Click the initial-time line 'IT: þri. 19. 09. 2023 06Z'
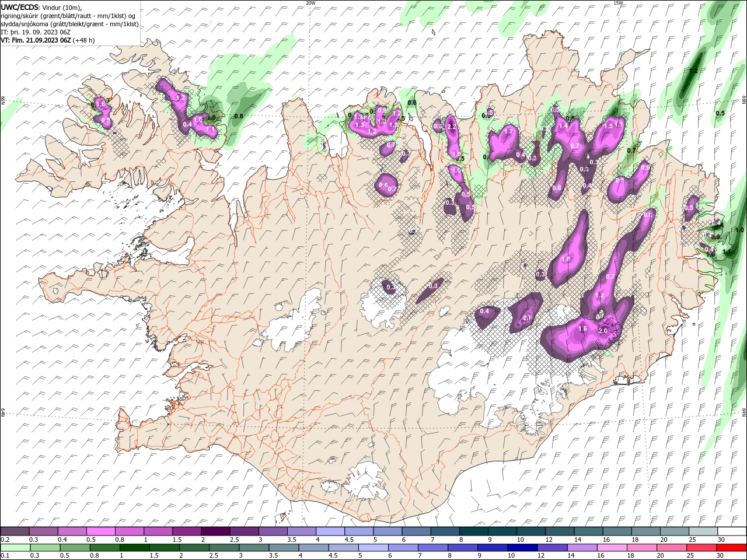Viewport: 747px width, 560px height. pyautogui.click(x=36, y=32)
